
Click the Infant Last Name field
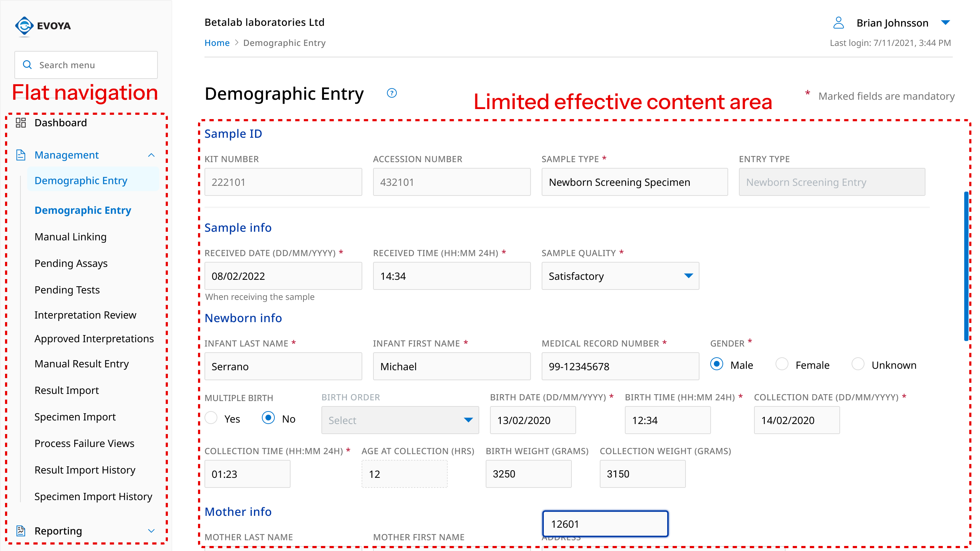(283, 367)
